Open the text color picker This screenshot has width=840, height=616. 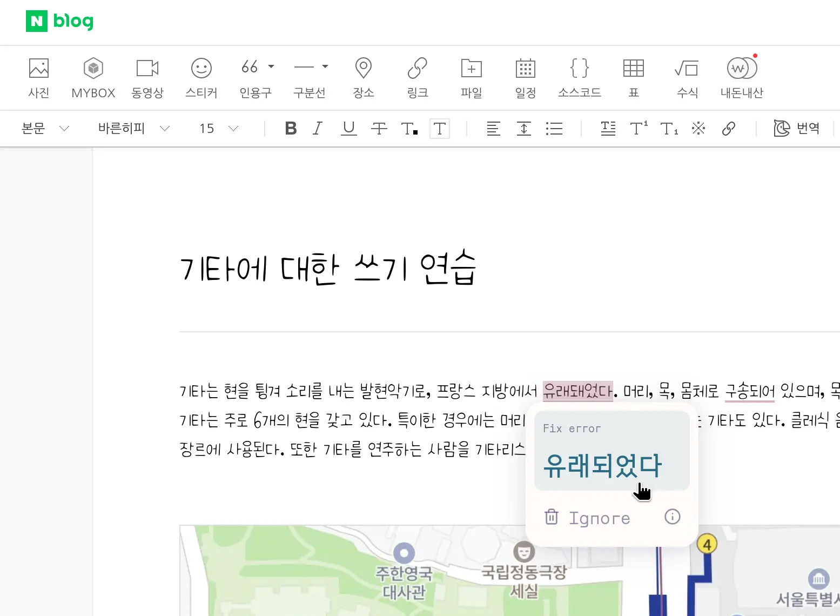[x=409, y=129]
